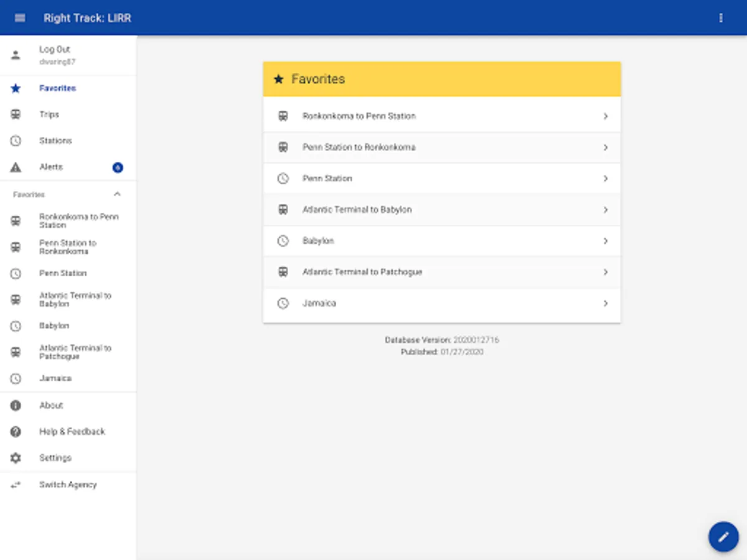The height and width of the screenshot is (560, 747).
Task: Click clock icon in card row Jamaica
Action: (x=283, y=304)
